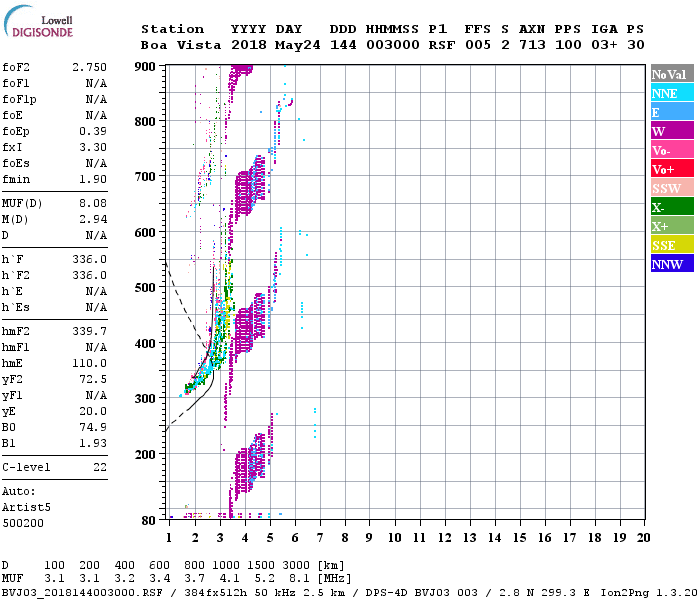This screenshot has width=700, height=600.
Task: Click the h`F2 value 336.0
Action: click(90, 275)
